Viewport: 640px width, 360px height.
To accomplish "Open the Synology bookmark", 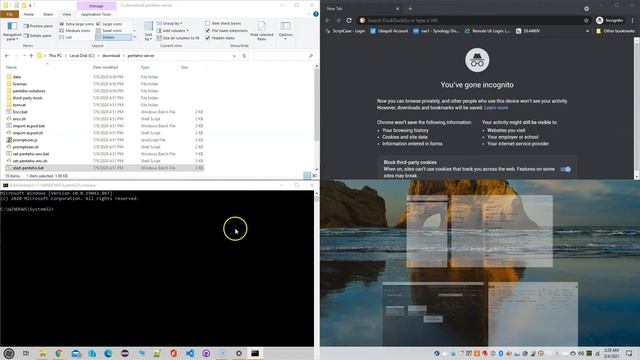I will [436, 31].
